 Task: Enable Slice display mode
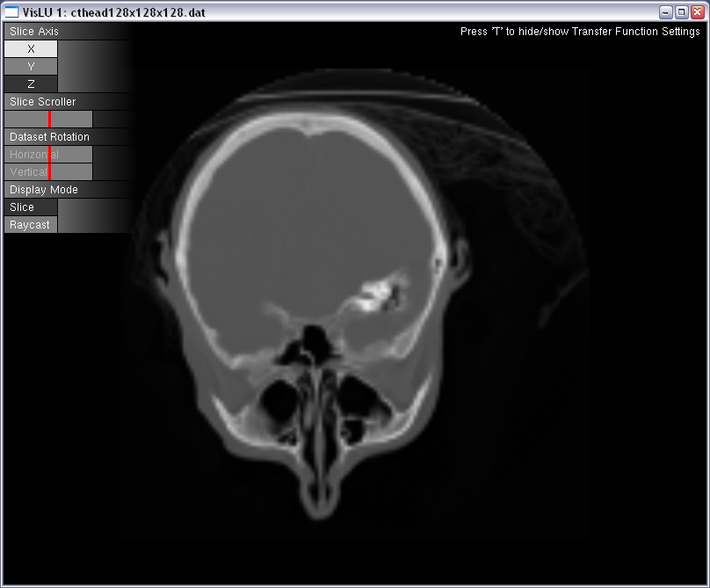(x=31, y=207)
